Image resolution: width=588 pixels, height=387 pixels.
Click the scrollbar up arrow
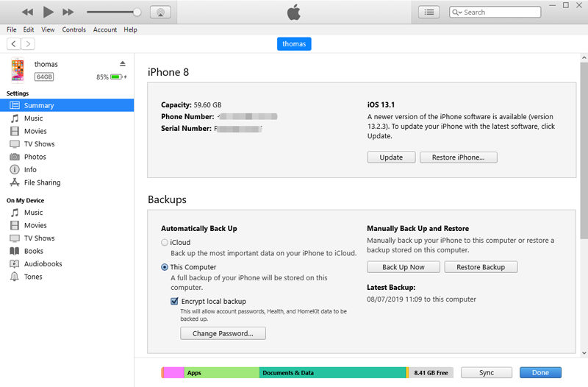pyautogui.click(x=584, y=58)
